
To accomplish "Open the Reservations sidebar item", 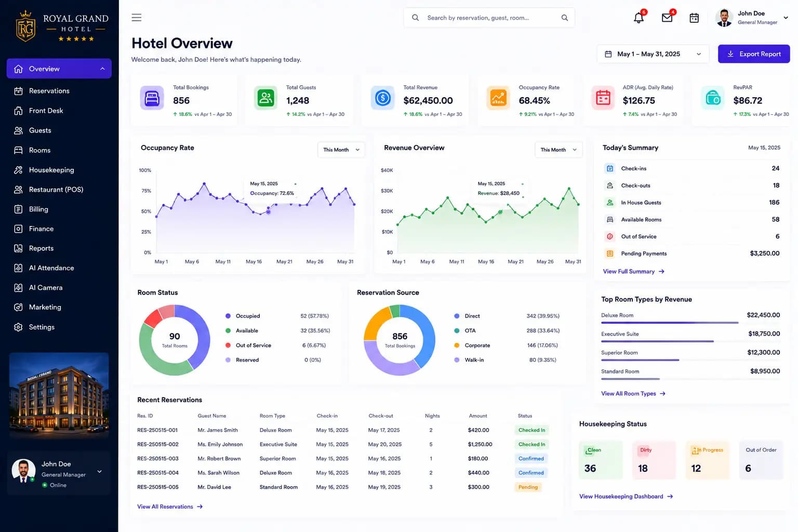I will [59, 91].
